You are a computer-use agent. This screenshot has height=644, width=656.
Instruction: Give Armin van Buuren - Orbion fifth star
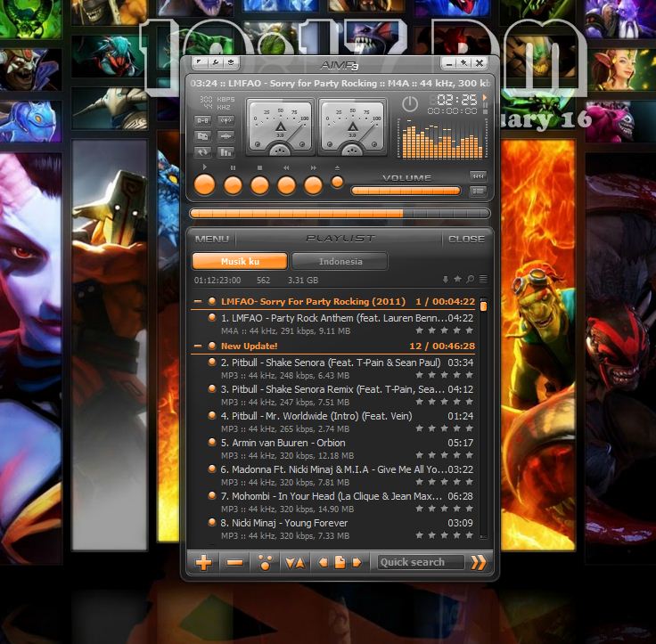(470, 455)
